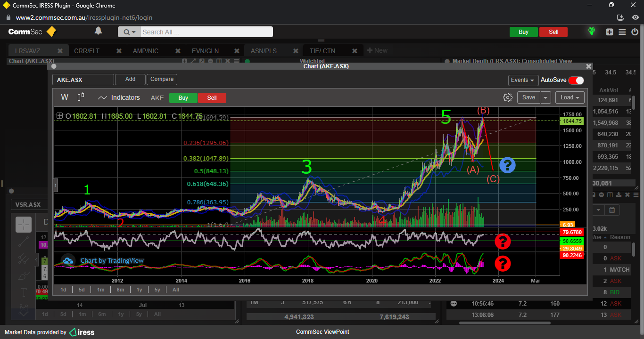The image size is (644, 339).
Task: Open the Load dropdown
Action: (x=570, y=97)
